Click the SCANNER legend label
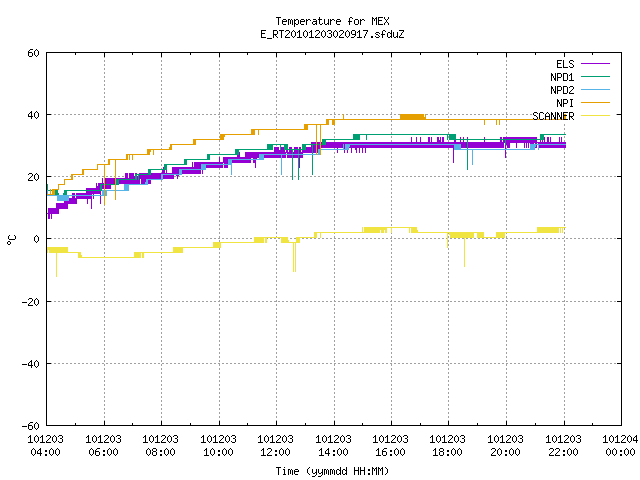Viewport: 640px width, 480px height. tap(553, 116)
